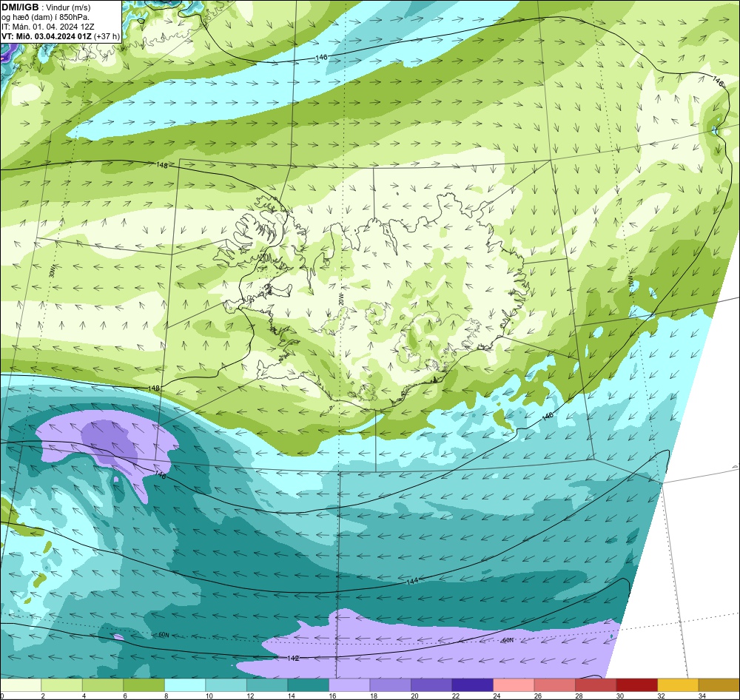Click the pale cream 0–2 m/s legend swatch
The height and width of the screenshot is (700, 740).
click(x=21, y=684)
